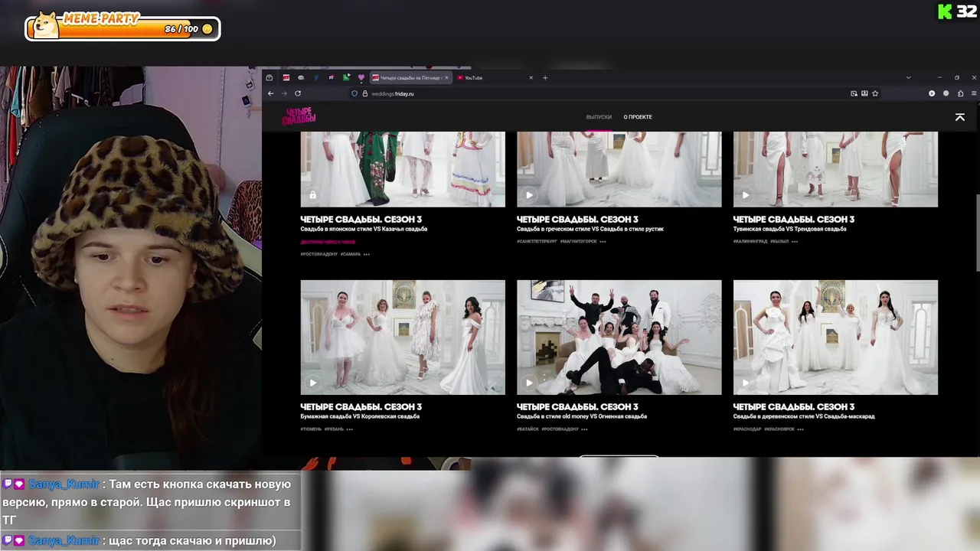The width and height of the screenshot is (980, 551).
Task: Click the purple heart pinned tab
Action: click(361, 77)
